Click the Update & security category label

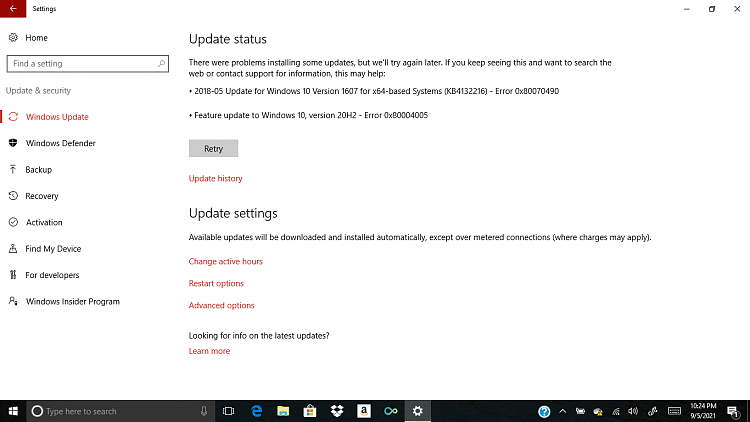(x=38, y=90)
